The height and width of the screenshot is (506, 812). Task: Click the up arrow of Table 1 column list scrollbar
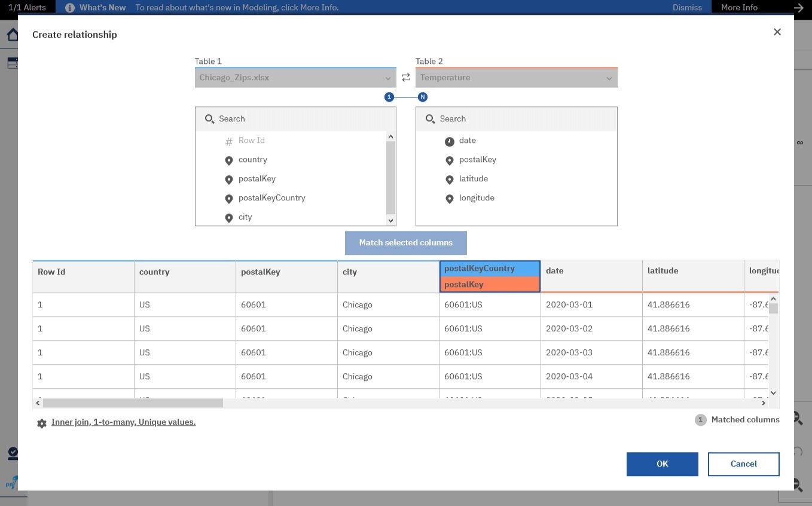point(391,137)
